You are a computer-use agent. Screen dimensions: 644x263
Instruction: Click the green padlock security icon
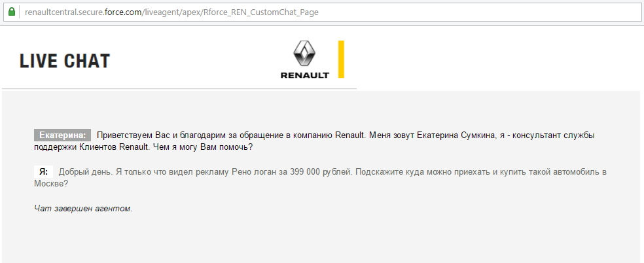[x=12, y=12]
